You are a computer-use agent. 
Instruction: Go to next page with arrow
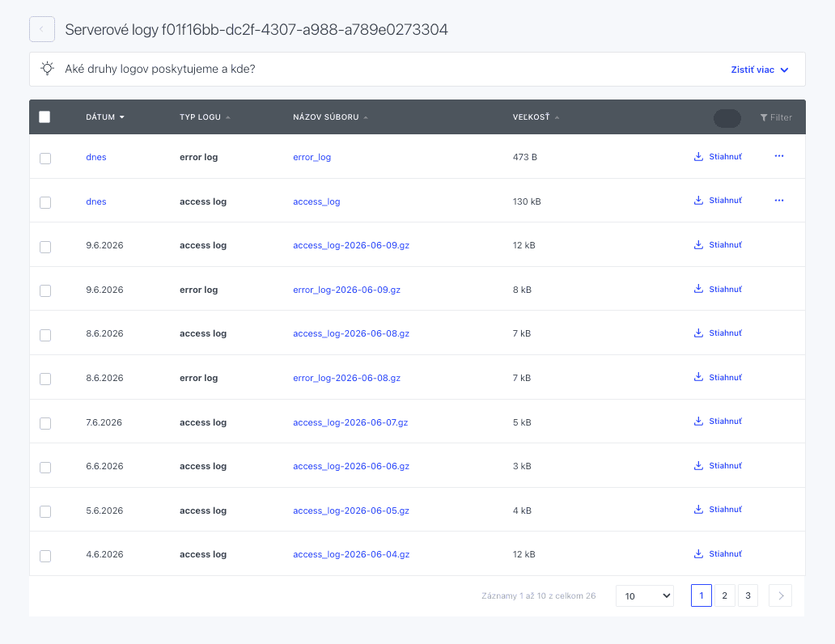[x=781, y=595]
